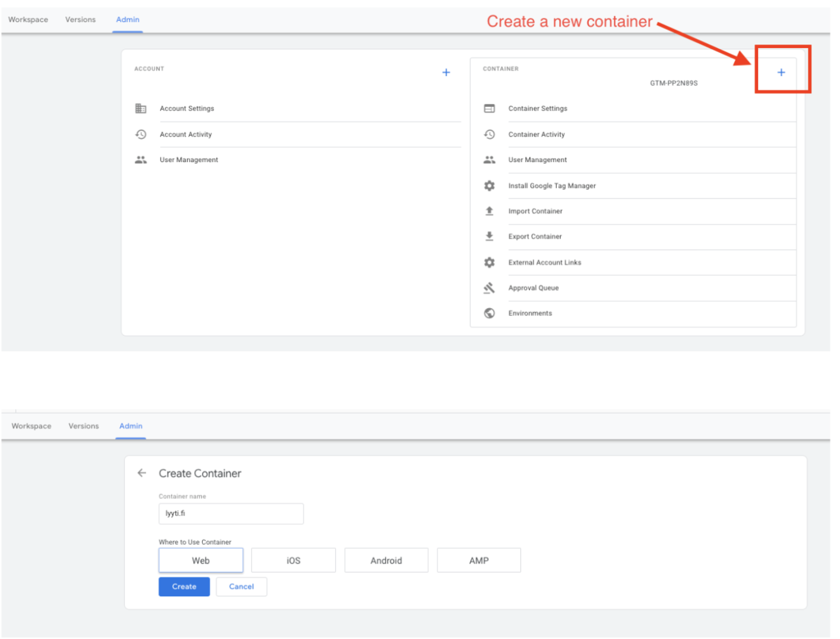Click the plus icon in Account panel
The image size is (840, 639).
pos(446,72)
